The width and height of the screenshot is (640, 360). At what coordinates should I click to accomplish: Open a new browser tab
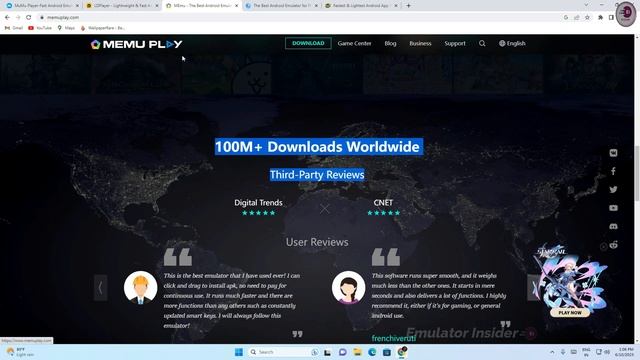pos(408,6)
